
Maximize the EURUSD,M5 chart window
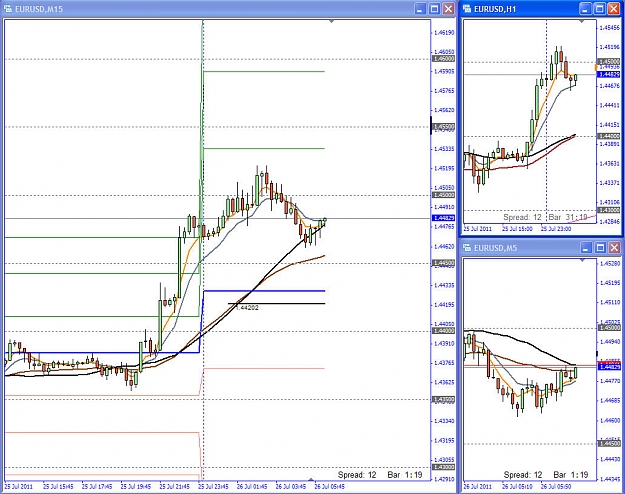pyautogui.click(x=600, y=248)
